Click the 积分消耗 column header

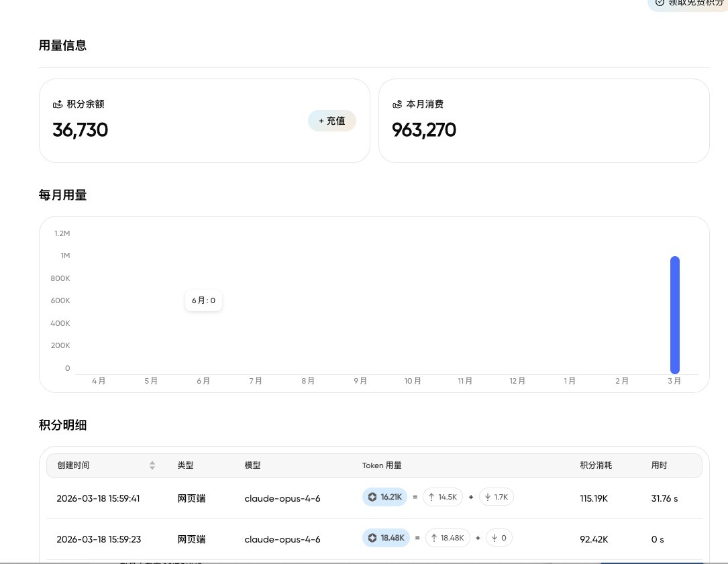(596, 465)
